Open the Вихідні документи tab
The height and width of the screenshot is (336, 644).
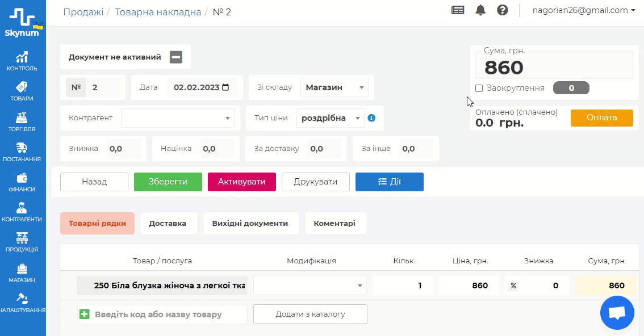point(250,223)
